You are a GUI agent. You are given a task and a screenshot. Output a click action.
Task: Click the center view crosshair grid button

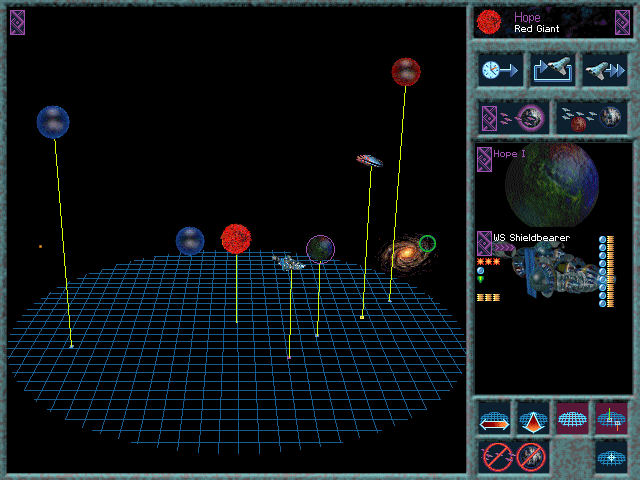[611, 457]
